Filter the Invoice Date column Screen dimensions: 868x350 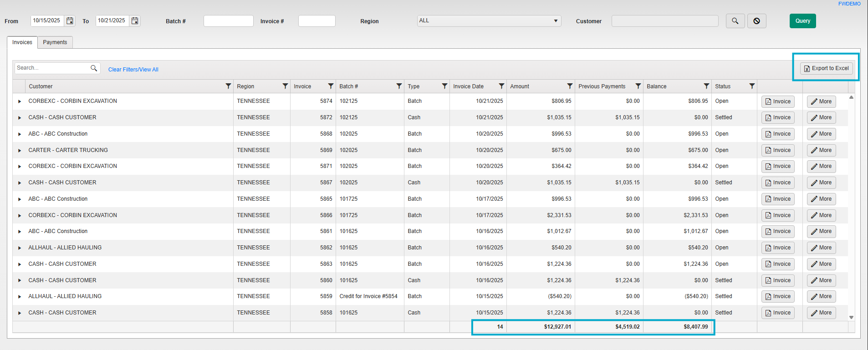[x=501, y=86]
